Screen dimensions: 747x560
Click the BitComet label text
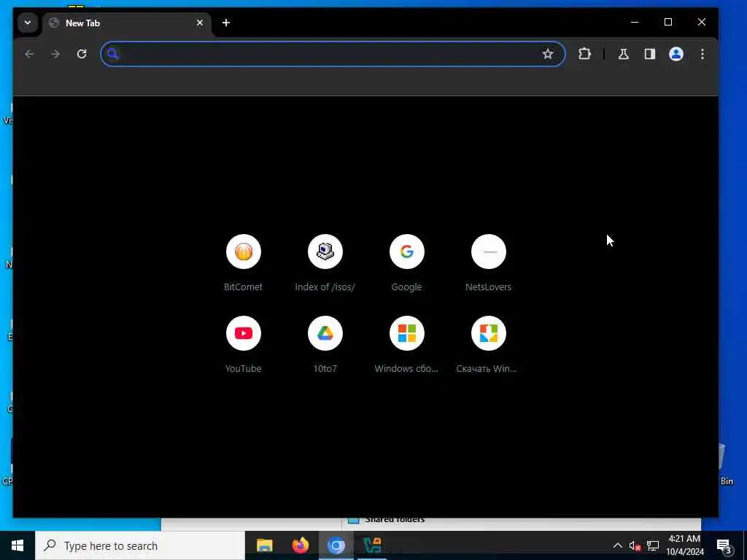[x=243, y=287]
